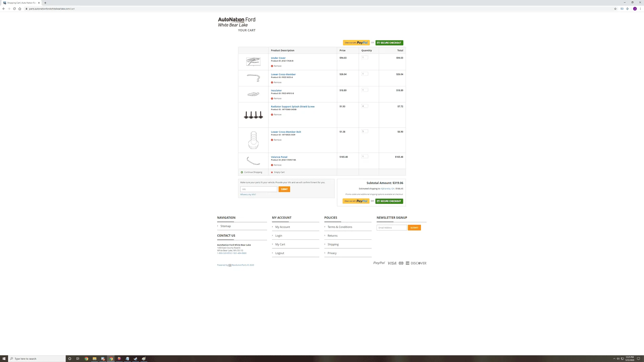Open Steam from the taskbar
Screen dimensions: 644x362
pyautogui.click(x=136, y=359)
